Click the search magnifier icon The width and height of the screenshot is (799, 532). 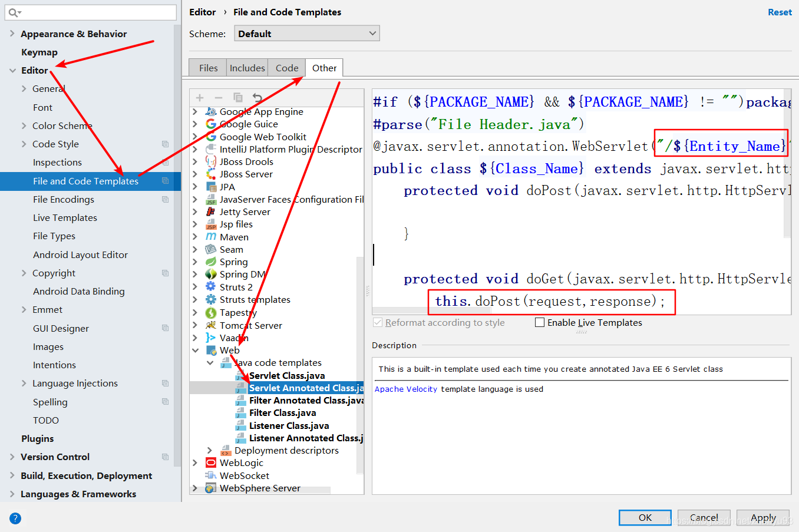(14, 12)
